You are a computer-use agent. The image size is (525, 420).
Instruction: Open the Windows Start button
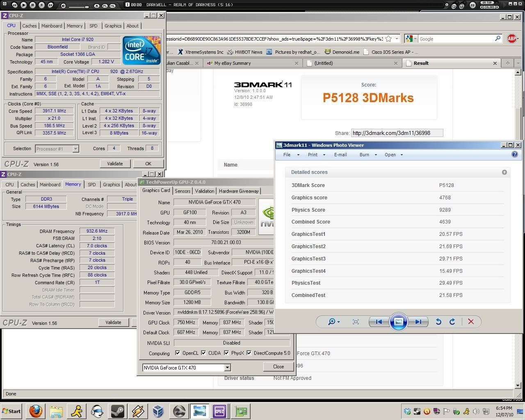coord(11,411)
